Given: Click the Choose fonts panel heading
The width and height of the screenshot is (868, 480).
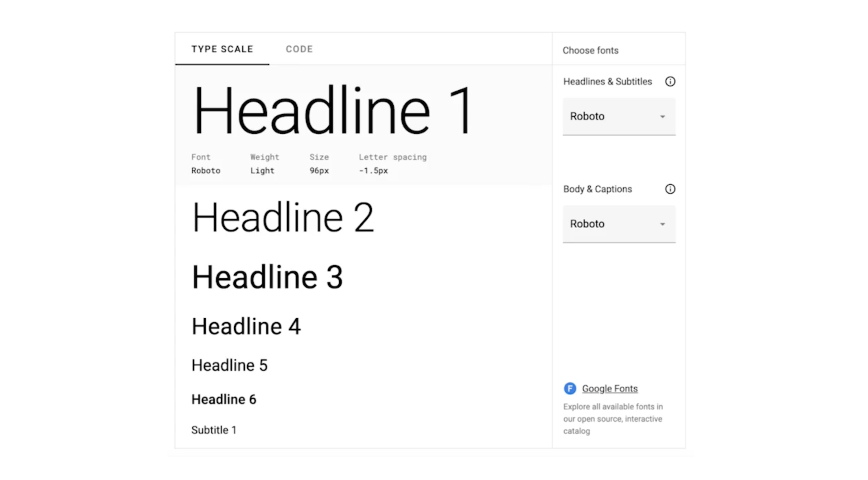Looking at the screenshot, I should tap(590, 50).
